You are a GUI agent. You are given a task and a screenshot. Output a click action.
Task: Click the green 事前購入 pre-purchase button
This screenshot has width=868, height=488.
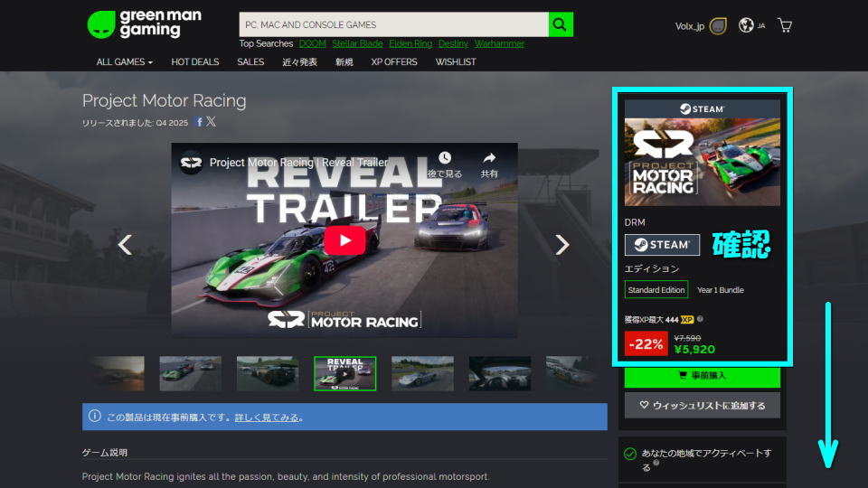[x=702, y=376]
